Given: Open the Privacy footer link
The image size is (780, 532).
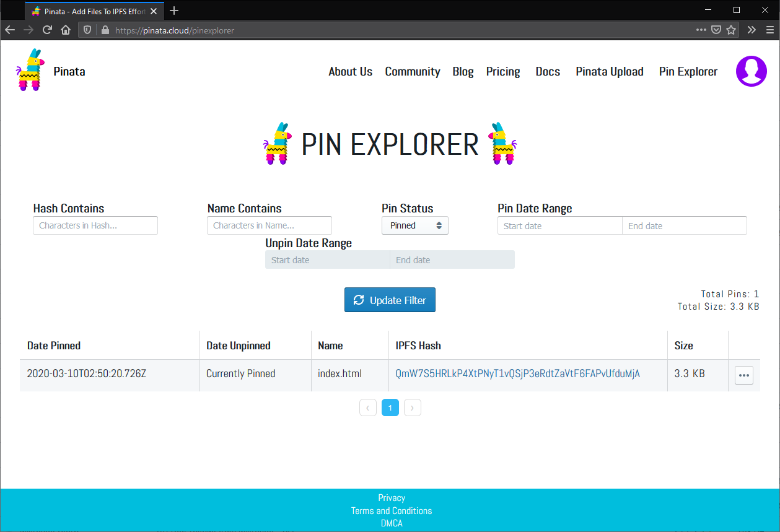Looking at the screenshot, I should coord(392,498).
